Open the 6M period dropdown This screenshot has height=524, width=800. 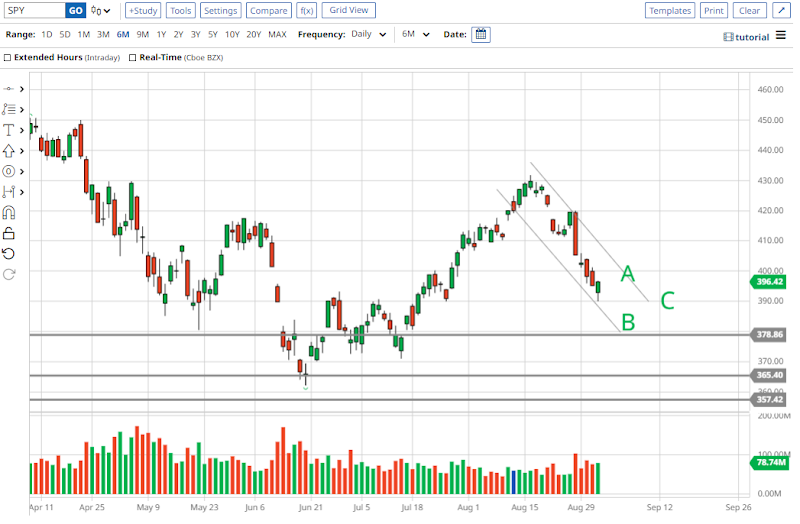[x=415, y=34]
